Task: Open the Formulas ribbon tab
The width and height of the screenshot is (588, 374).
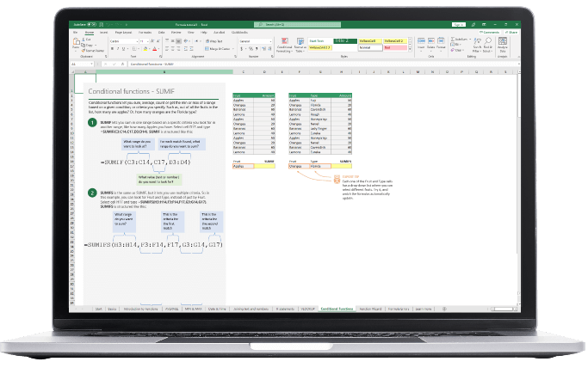Action: click(x=145, y=33)
